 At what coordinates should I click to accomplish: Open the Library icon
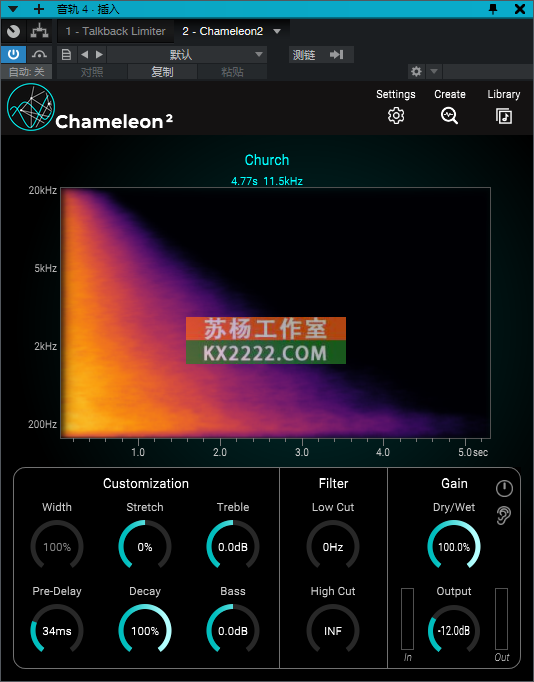click(504, 116)
